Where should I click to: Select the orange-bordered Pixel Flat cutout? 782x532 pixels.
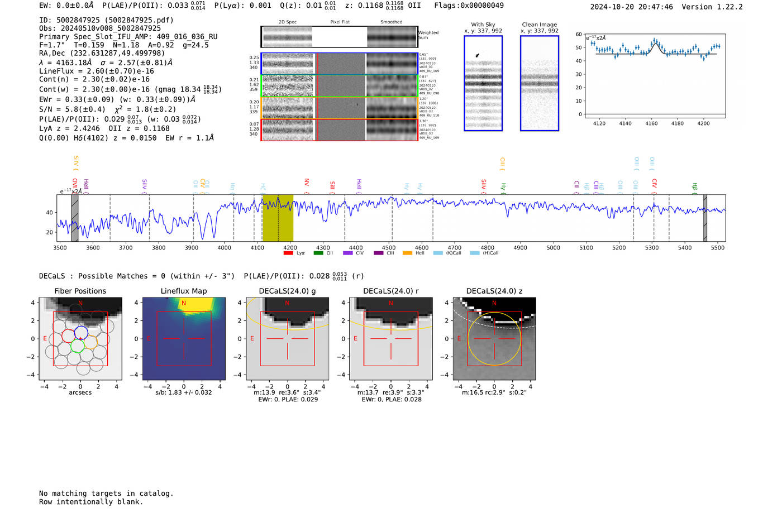pos(341,108)
